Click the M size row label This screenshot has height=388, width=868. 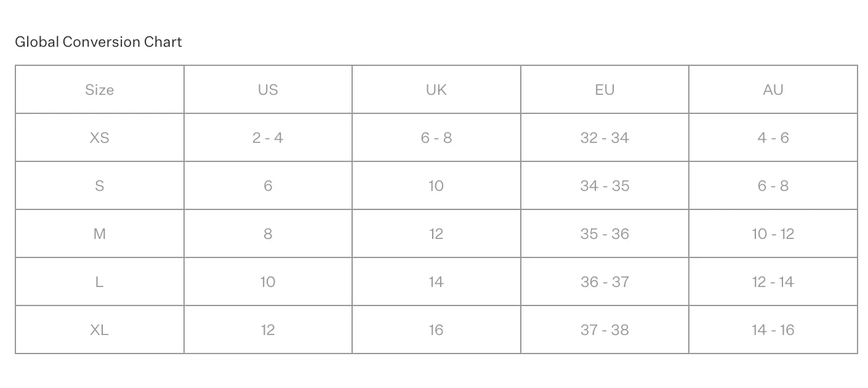100,234
